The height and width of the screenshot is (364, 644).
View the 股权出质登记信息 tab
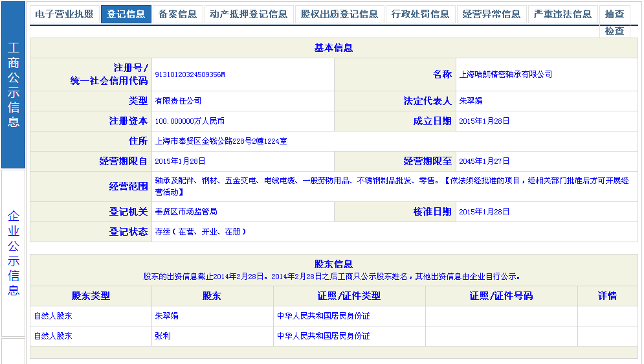(x=340, y=14)
